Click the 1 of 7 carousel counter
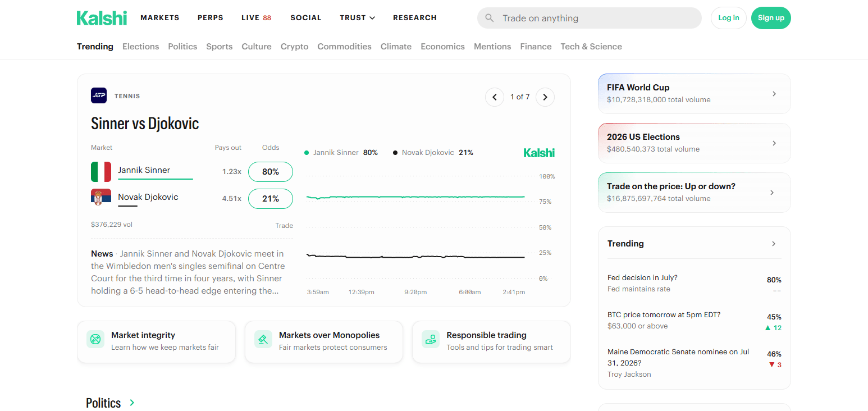The height and width of the screenshot is (411, 868). pyautogui.click(x=520, y=97)
